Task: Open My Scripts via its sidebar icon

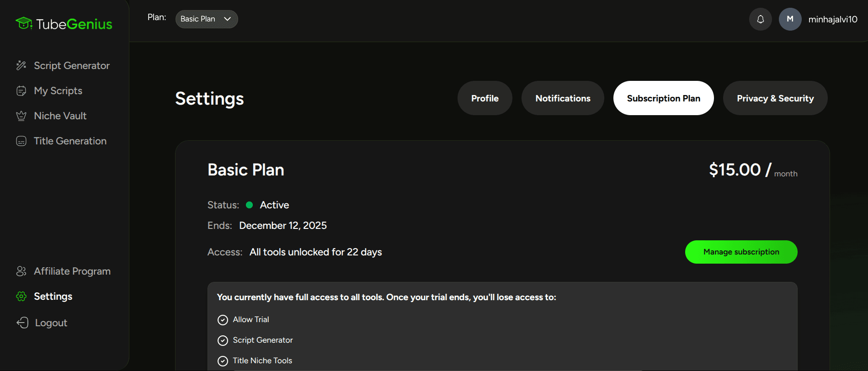Action: coord(21,91)
